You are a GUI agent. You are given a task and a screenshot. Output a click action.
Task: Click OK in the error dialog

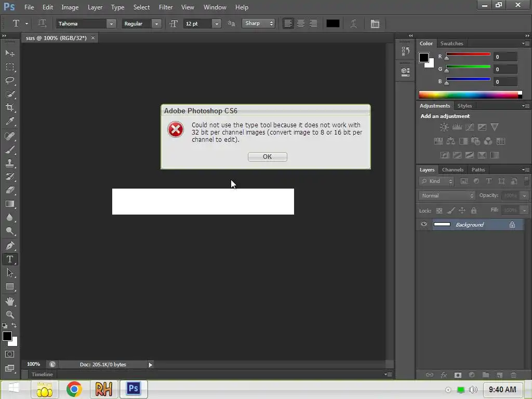(268, 157)
